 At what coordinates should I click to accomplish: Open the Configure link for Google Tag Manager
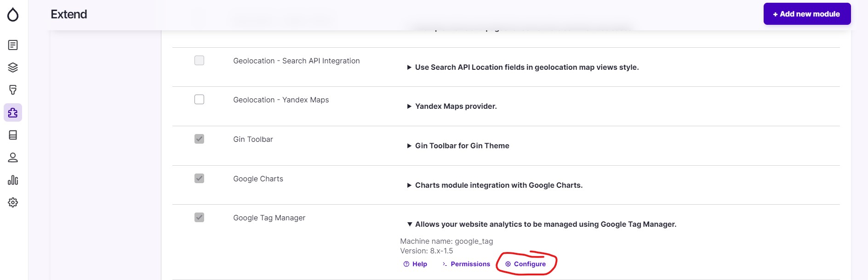click(525, 264)
